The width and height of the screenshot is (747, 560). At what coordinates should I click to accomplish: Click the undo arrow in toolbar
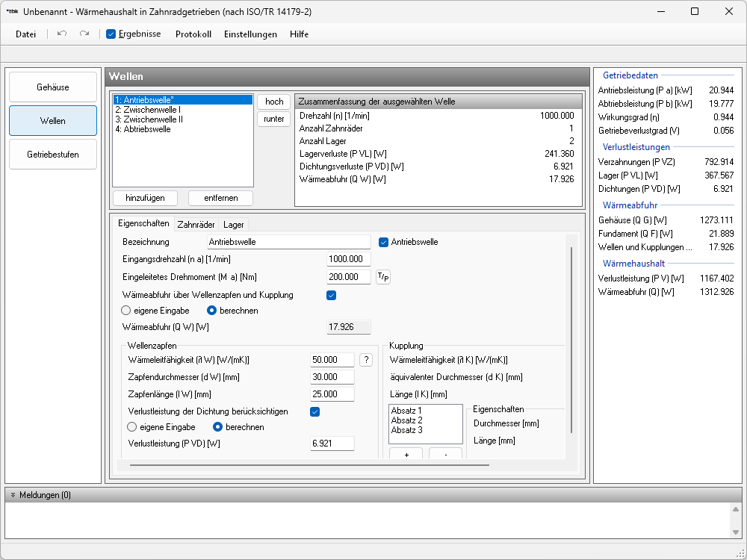point(62,34)
